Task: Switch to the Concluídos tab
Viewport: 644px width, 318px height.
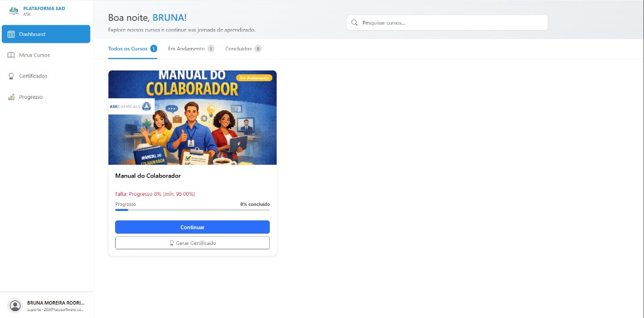Action: point(243,48)
